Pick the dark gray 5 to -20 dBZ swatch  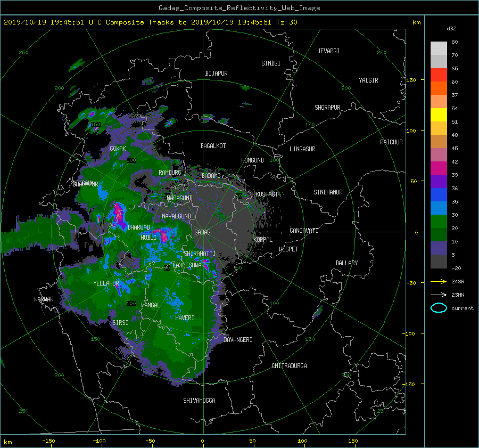[439, 262]
